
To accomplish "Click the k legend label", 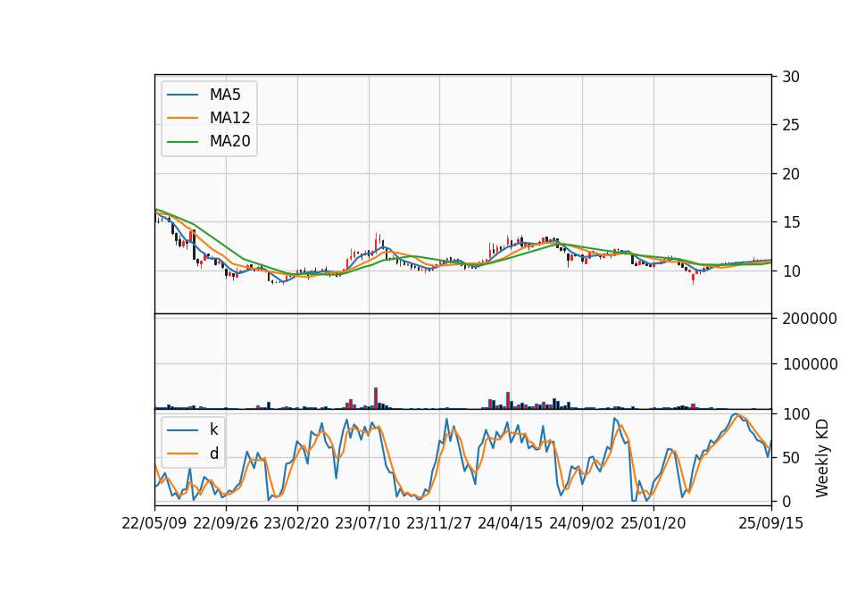I will (x=213, y=429).
